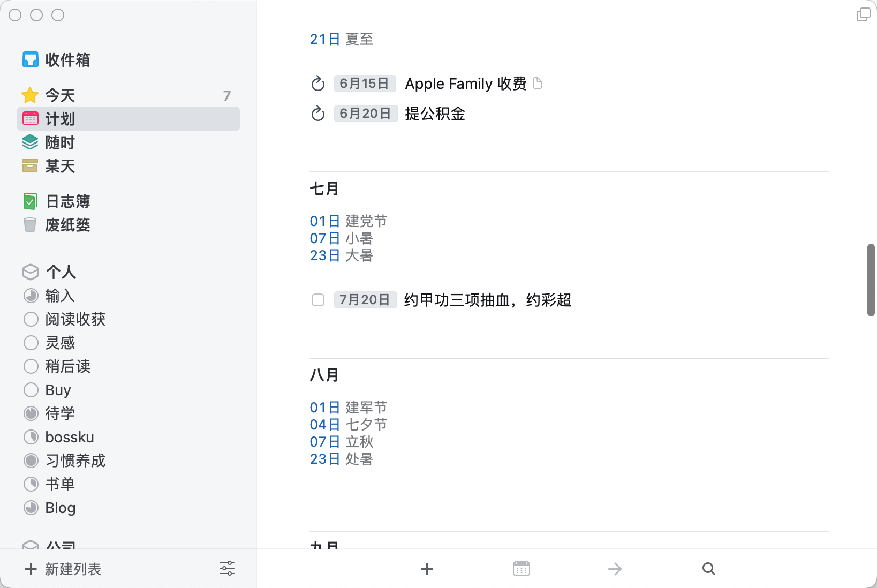The image size is (877, 588).
Task: Open the Today (今天) star list
Action: tap(59, 95)
